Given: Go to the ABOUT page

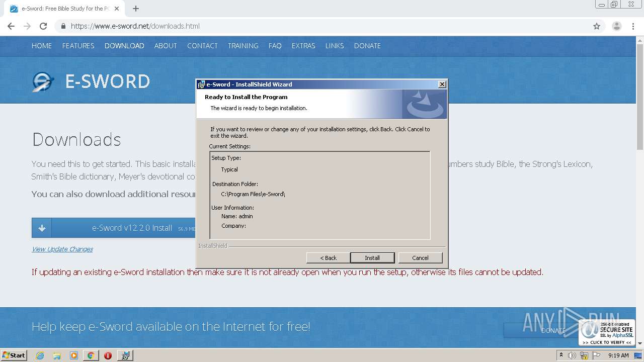Looking at the screenshot, I should [166, 46].
